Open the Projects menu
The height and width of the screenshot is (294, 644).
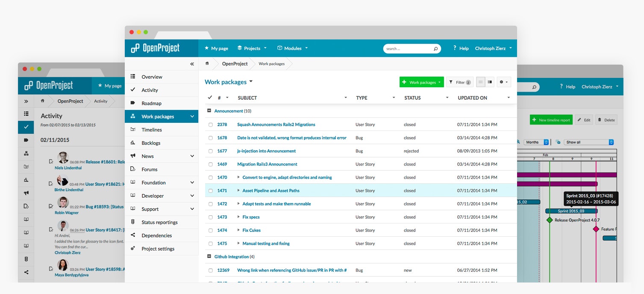pyautogui.click(x=252, y=48)
